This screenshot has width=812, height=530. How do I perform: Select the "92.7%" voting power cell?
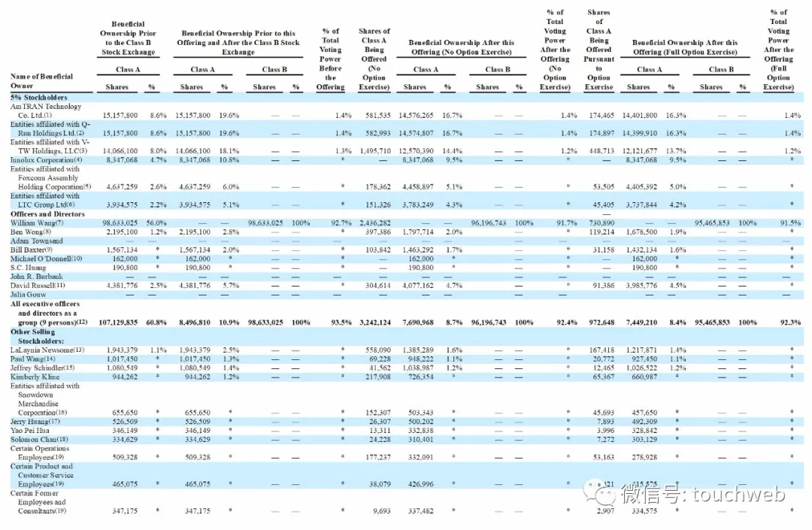(341, 223)
